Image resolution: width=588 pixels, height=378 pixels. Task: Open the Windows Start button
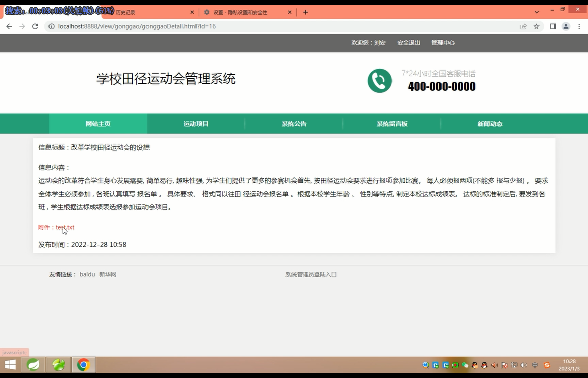coord(10,364)
